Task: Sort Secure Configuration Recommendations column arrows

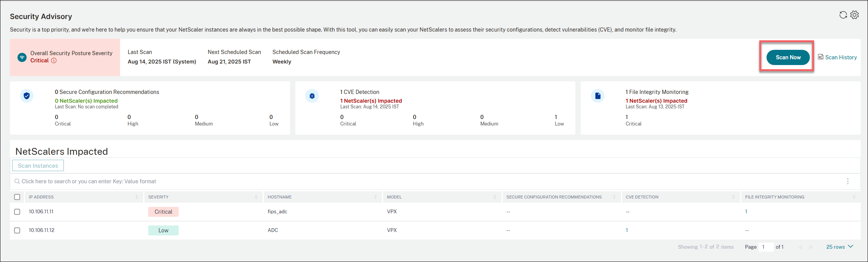Action: (614, 197)
